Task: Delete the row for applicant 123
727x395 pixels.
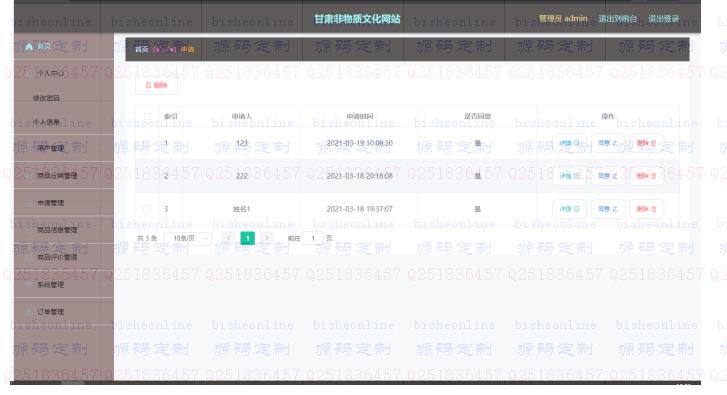Action: pyautogui.click(x=646, y=143)
